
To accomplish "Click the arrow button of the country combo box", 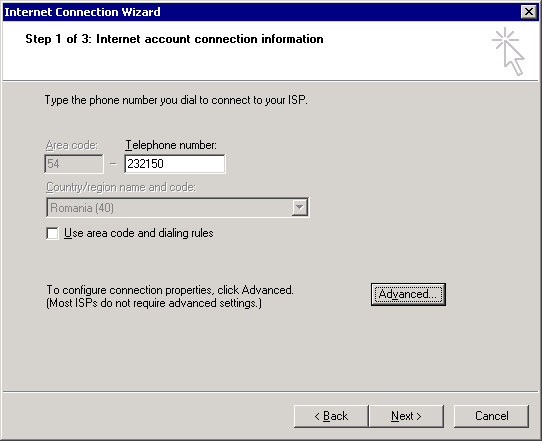I will 299,208.
